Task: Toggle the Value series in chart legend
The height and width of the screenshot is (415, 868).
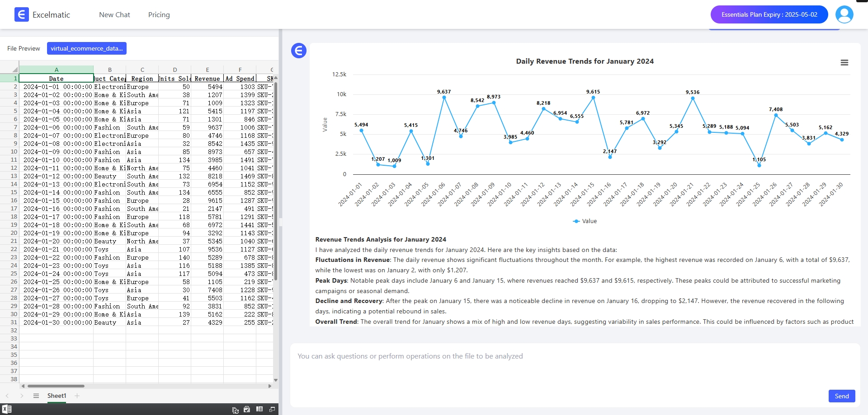Action: coord(585,221)
